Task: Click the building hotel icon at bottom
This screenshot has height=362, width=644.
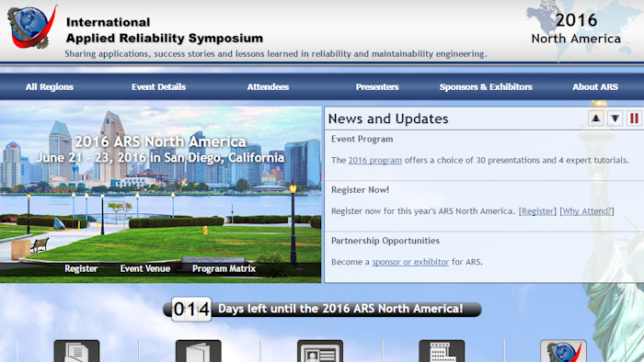Action: [x=442, y=351]
